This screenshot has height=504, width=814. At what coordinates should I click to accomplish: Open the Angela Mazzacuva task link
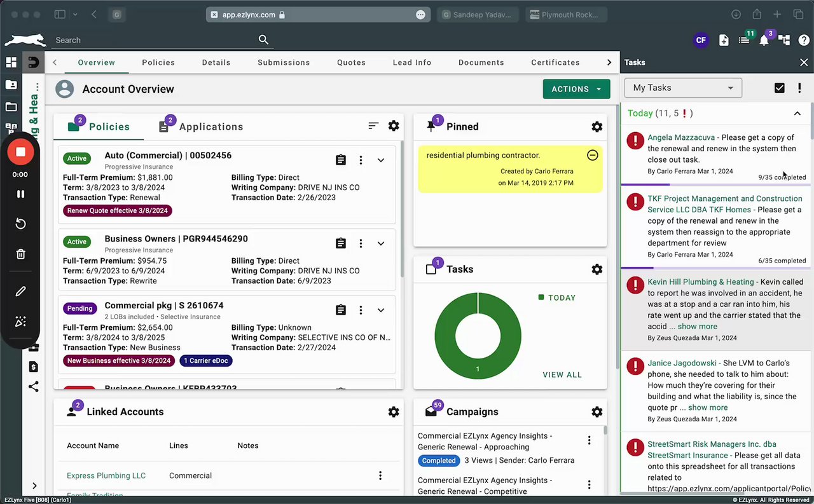pos(682,137)
